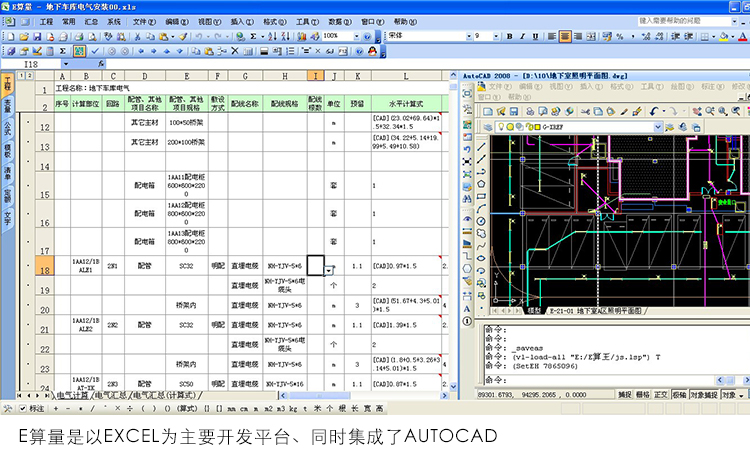
Task: Expand outline level 2 button
Action: tap(29, 76)
